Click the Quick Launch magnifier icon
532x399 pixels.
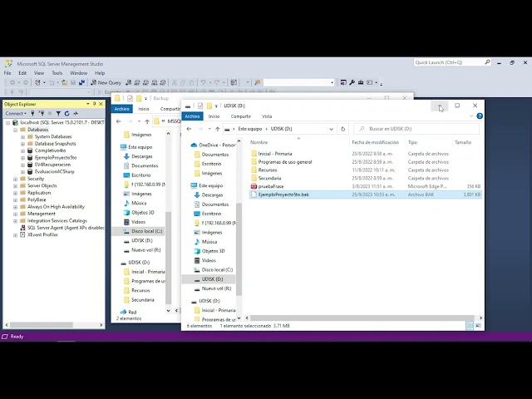point(487,62)
